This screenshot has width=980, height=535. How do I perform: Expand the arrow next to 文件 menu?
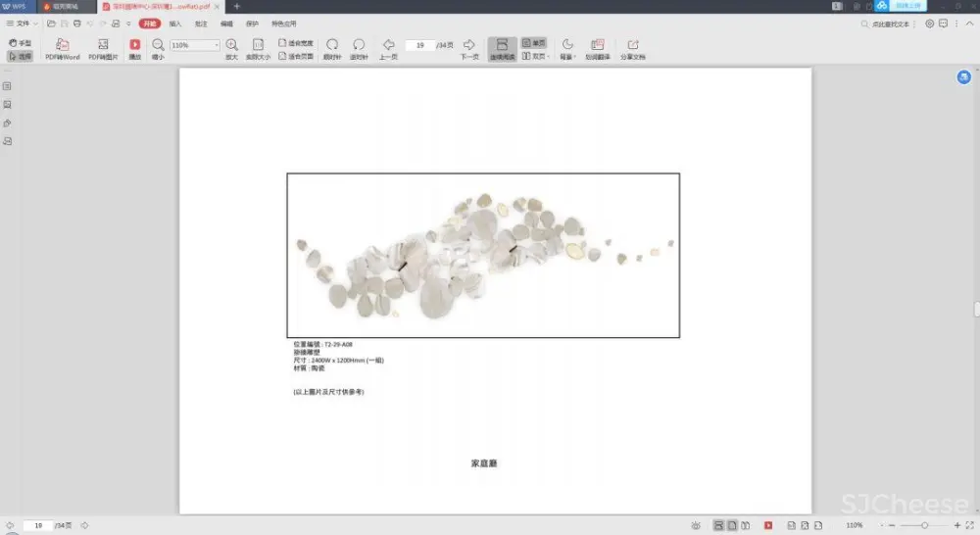[x=35, y=24]
